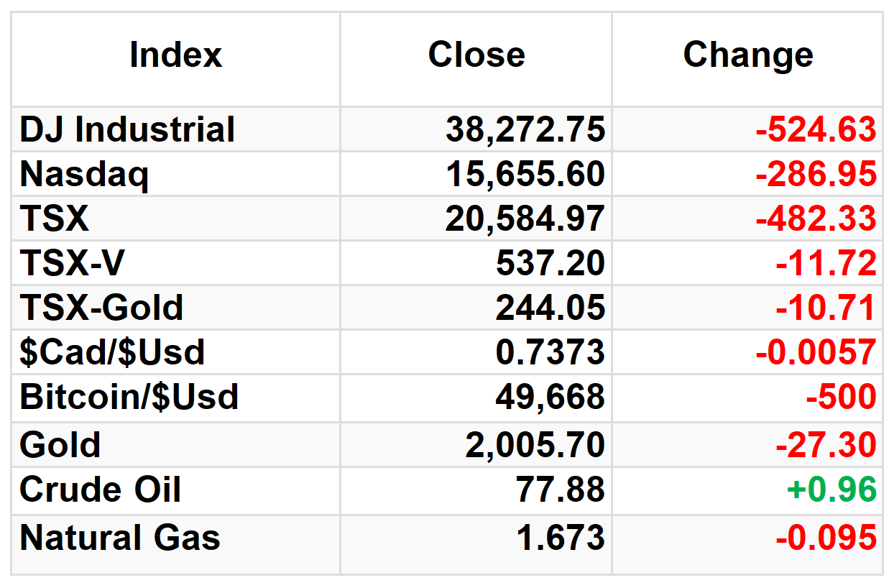Click the Gold index label
The image size is (894, 588).
[60, 445]
